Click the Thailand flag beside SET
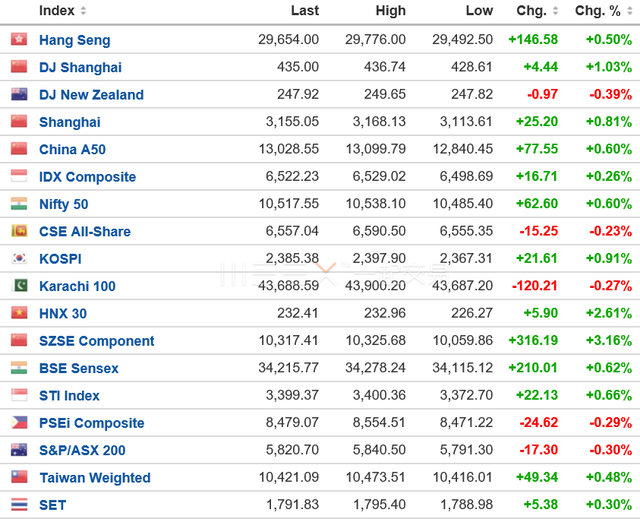Screen dimensions: 640x519 (x=19, y=504)
